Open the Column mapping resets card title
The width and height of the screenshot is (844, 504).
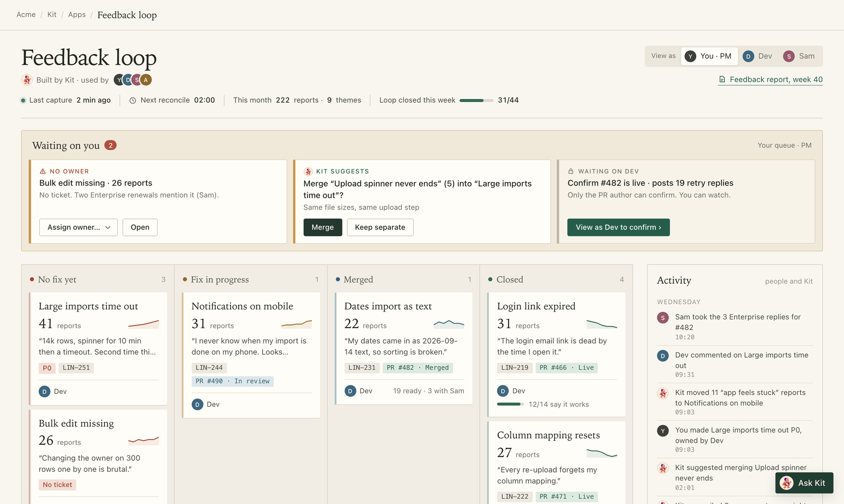(548, 435)
